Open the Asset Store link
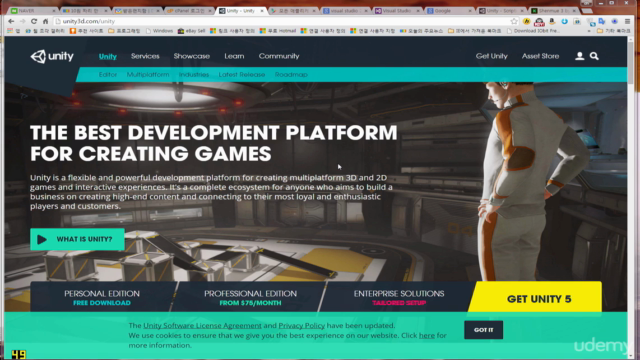Screen dimensions: 640x360 pos(540,56)
